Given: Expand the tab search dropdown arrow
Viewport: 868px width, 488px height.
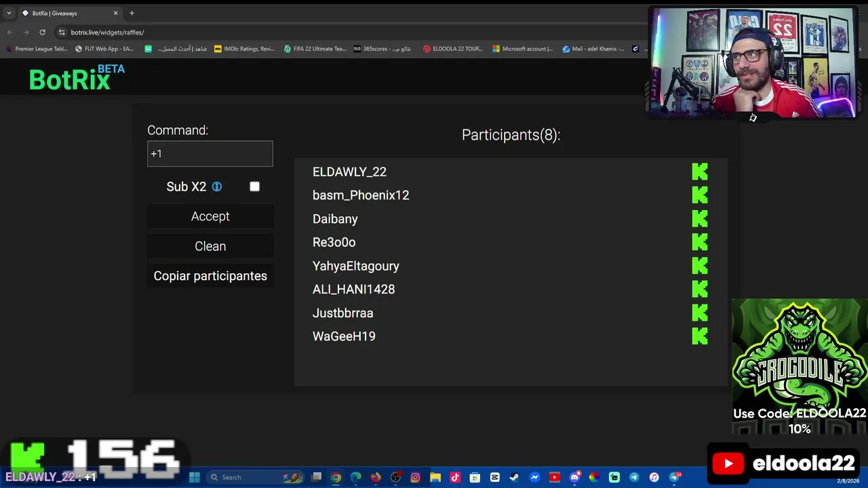Looking at the screenshot, I should coord(8,13).
